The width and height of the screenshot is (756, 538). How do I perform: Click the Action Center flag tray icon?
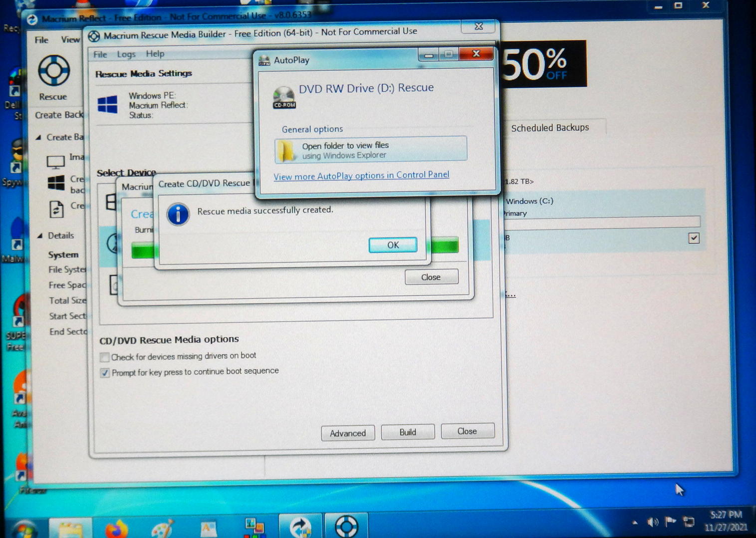point(670,522)
